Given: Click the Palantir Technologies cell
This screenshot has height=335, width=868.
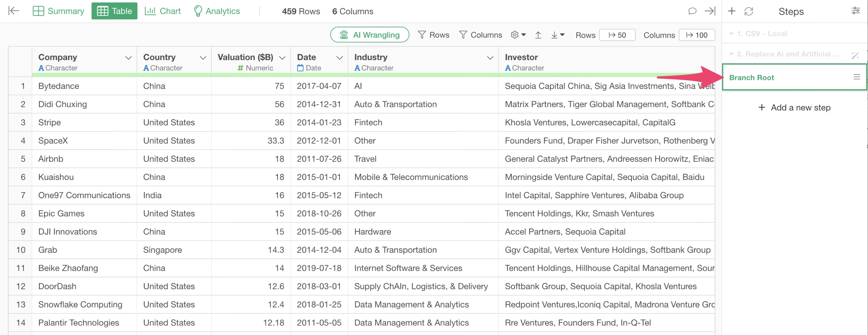Looking at the screenshot, I should coord(84,323).
